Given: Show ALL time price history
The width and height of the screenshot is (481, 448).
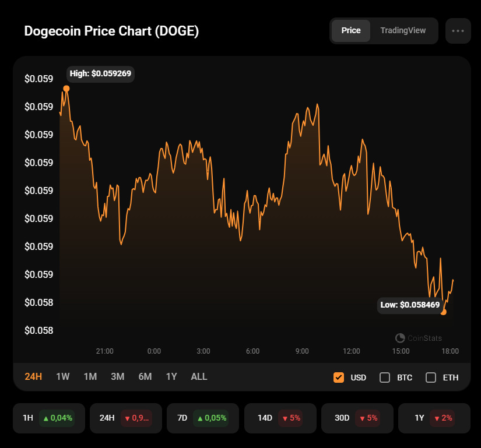Looking at the screenshot, I should pos(199,377).
